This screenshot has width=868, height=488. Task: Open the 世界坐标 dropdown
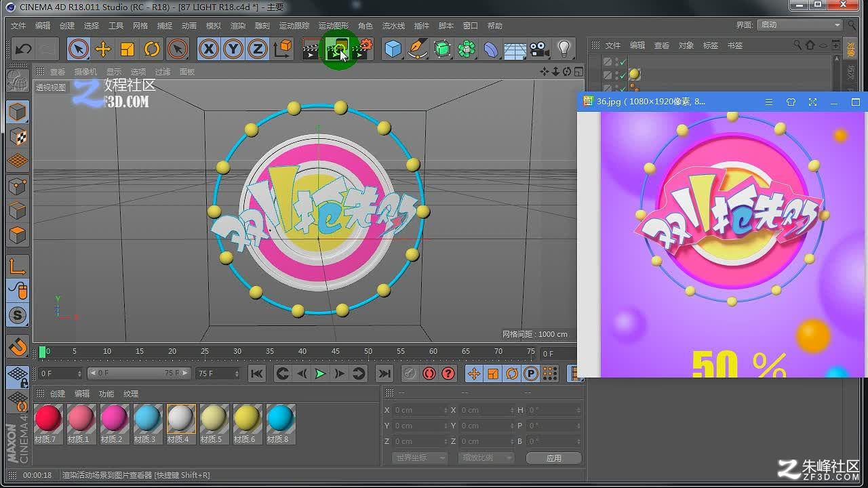(x=420, y=458)
